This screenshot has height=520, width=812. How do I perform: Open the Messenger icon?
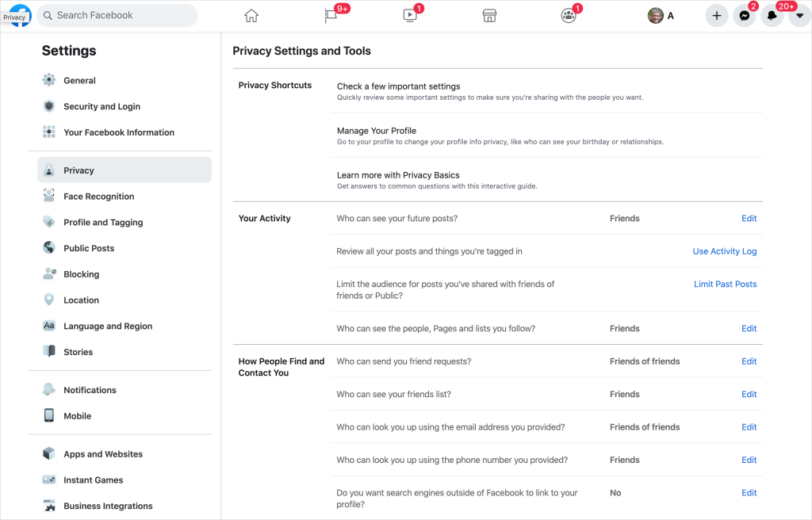(x=744, y=15)
